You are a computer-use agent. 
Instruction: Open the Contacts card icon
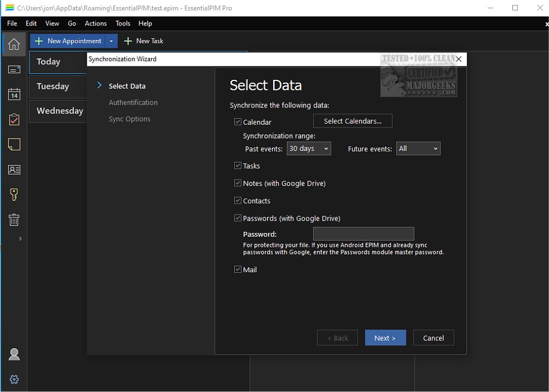(x=14, y=170)
